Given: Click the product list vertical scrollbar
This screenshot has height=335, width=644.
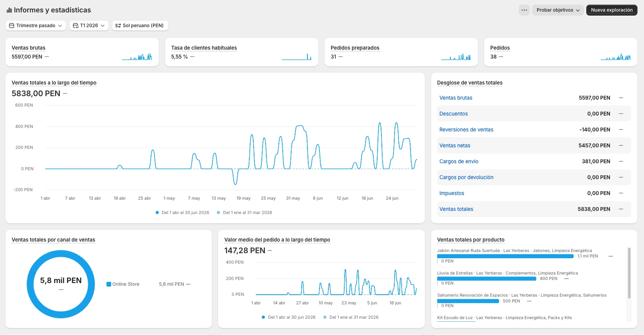Looking at the screenshot, I should coord(629,273).
